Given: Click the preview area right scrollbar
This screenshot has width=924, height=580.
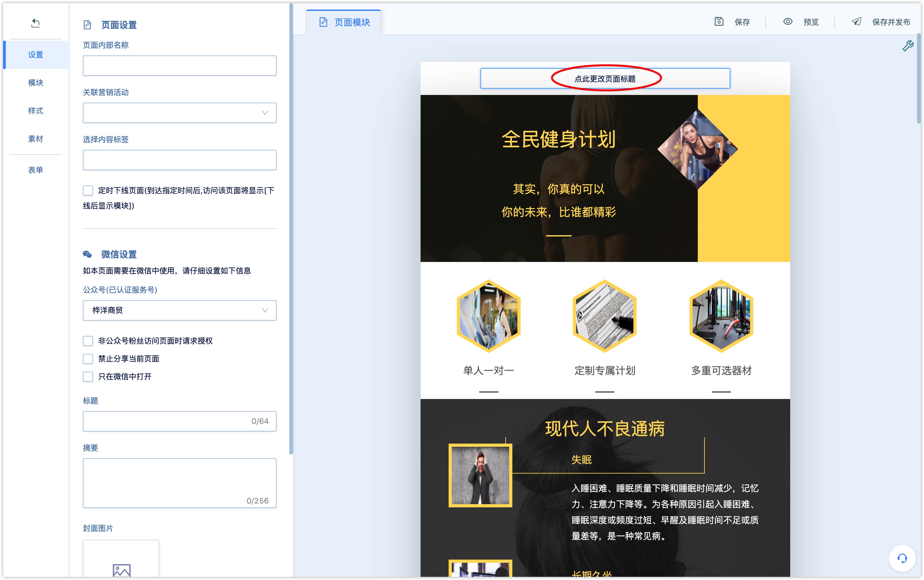Looking at the screenshot, I should 919,79.
